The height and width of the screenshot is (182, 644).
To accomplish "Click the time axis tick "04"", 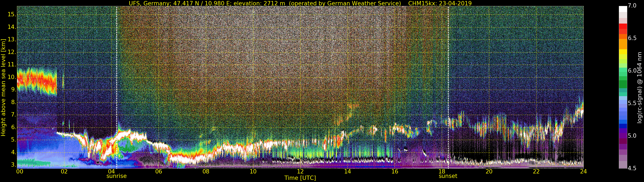I will (x=111, y=172).
